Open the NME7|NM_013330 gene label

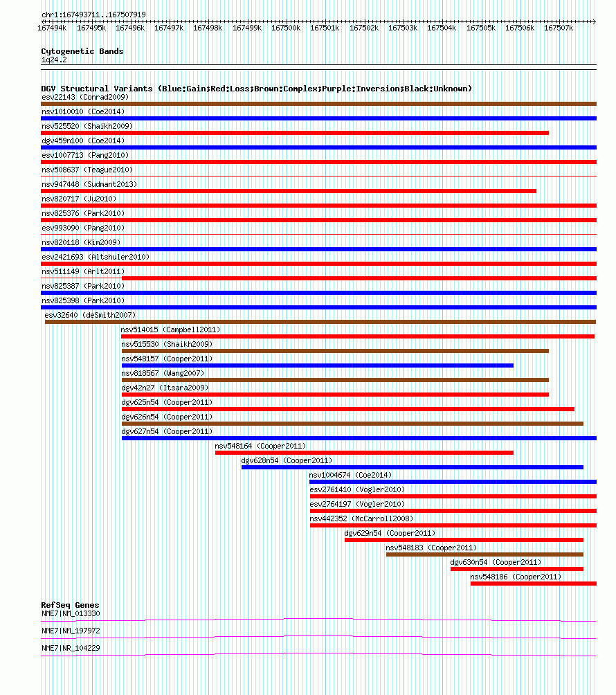[x=71, y=614]
